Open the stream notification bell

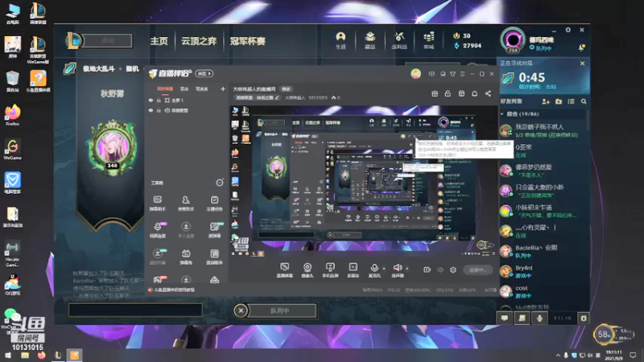pyautogui.click(x=474, y=94)
